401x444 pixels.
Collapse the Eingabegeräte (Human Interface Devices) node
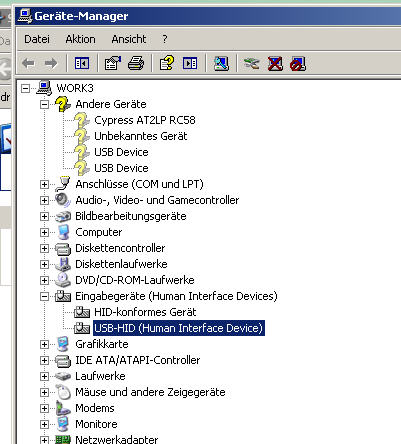click(x=44, y=296)
